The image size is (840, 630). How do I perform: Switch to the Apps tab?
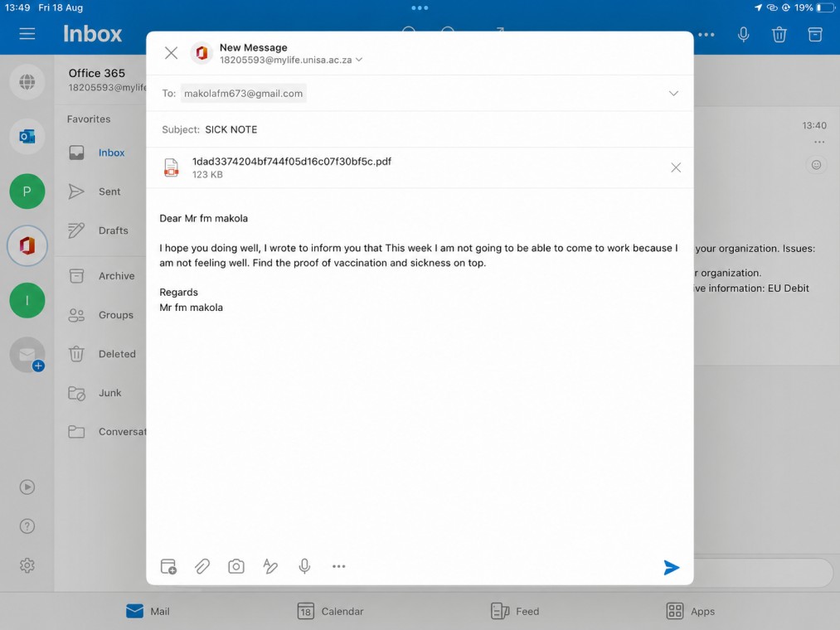coord(691,611)
